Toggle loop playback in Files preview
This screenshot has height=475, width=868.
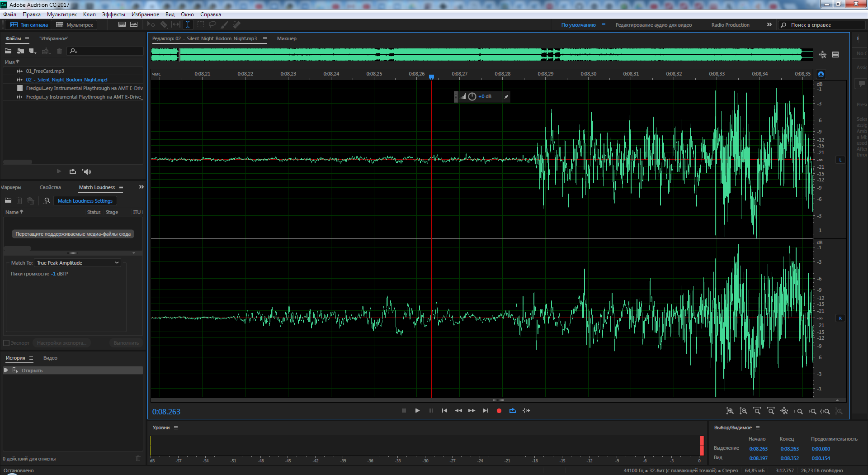point(72,171)
